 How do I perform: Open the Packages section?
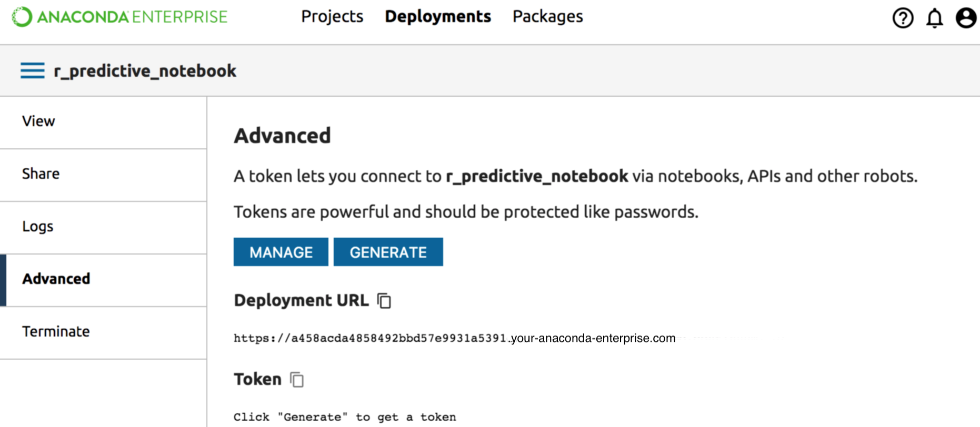tap(547, 17)
